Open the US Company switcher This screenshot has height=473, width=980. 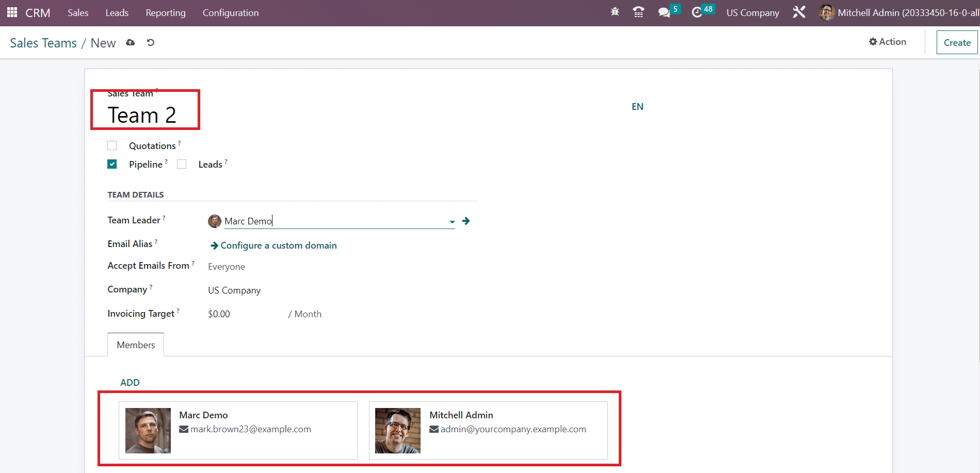coord(752,13)
